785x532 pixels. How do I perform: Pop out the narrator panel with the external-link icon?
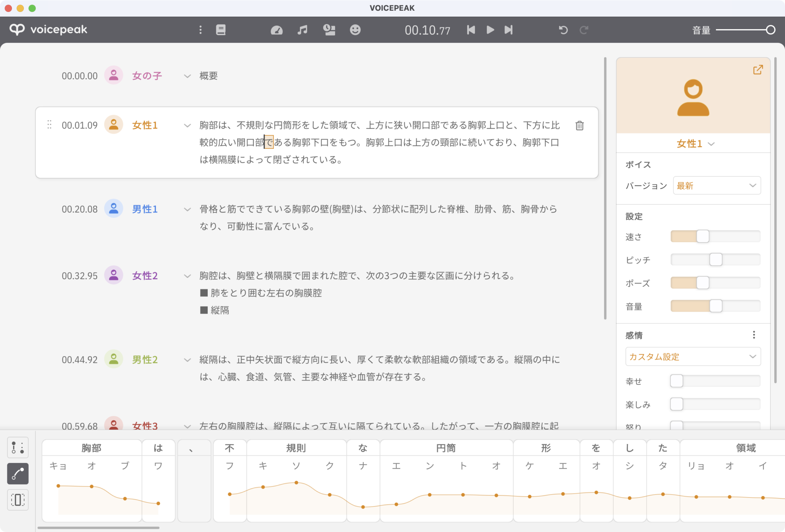point(758,70)
